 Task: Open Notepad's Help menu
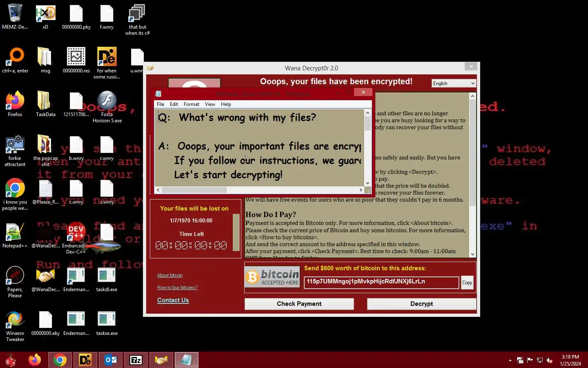click(x=226, y=104)
